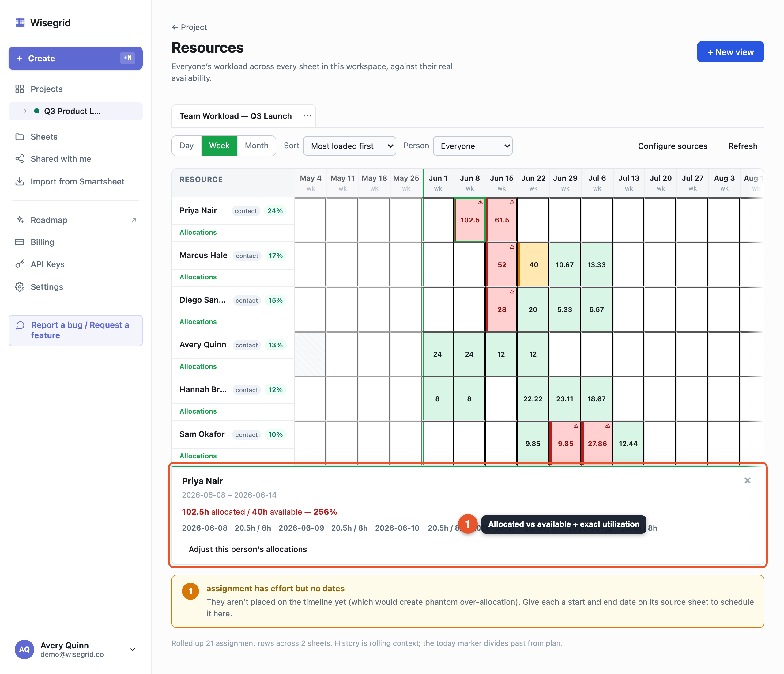Click the Jun 22 week column header

pos(533,183)
